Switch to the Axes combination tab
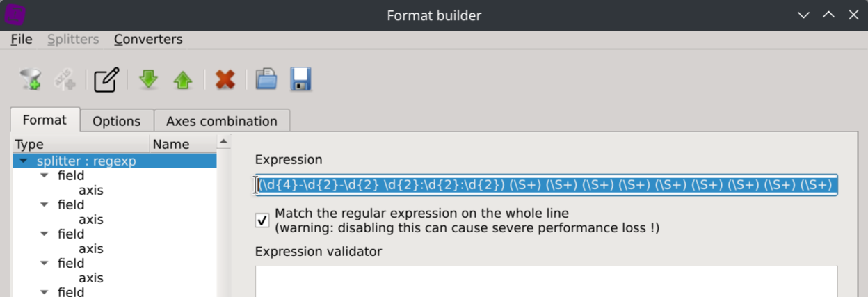 (221, 121)
